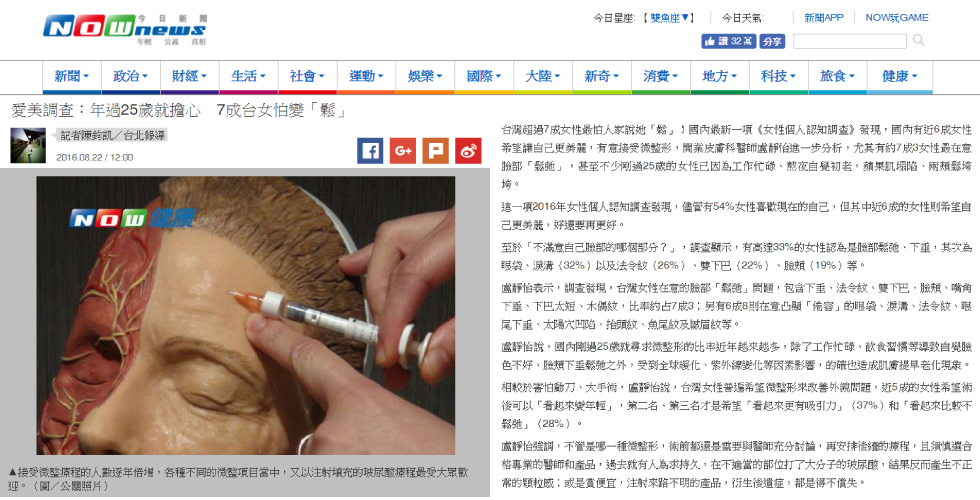Open the NOW玩GAME link
This screenshot has height=500, width=980.
point(897,18)
